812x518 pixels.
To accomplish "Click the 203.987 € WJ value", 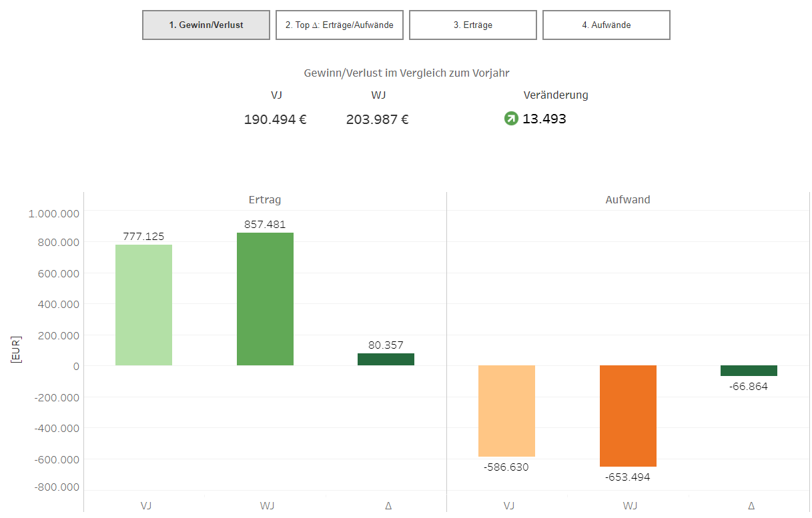I will (x=377, y=120).
